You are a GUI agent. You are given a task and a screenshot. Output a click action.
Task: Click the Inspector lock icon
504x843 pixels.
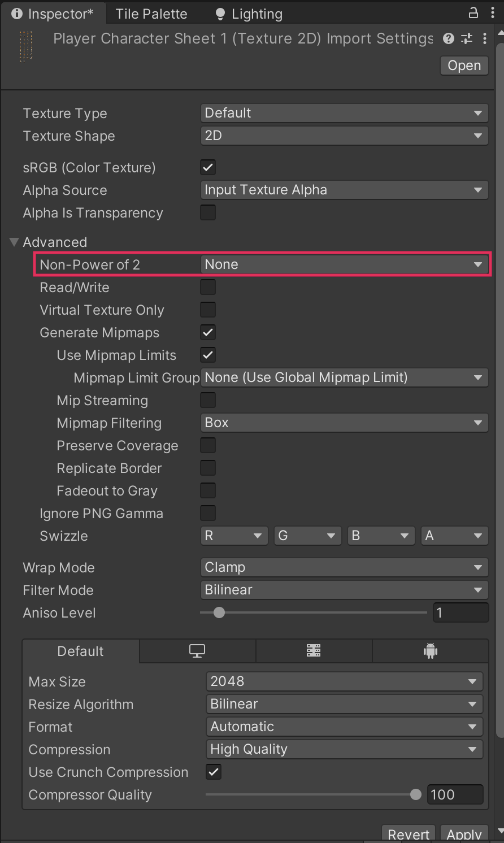[x=473, y=13]
